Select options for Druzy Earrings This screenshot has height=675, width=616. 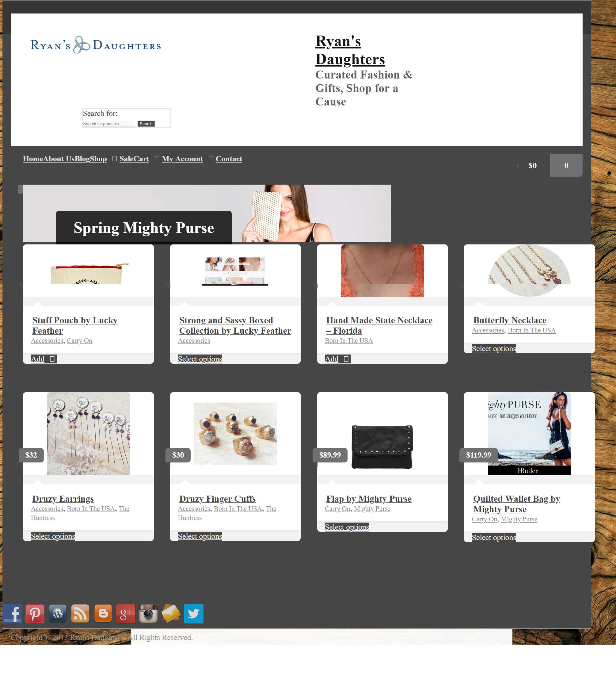pos(53,536)
